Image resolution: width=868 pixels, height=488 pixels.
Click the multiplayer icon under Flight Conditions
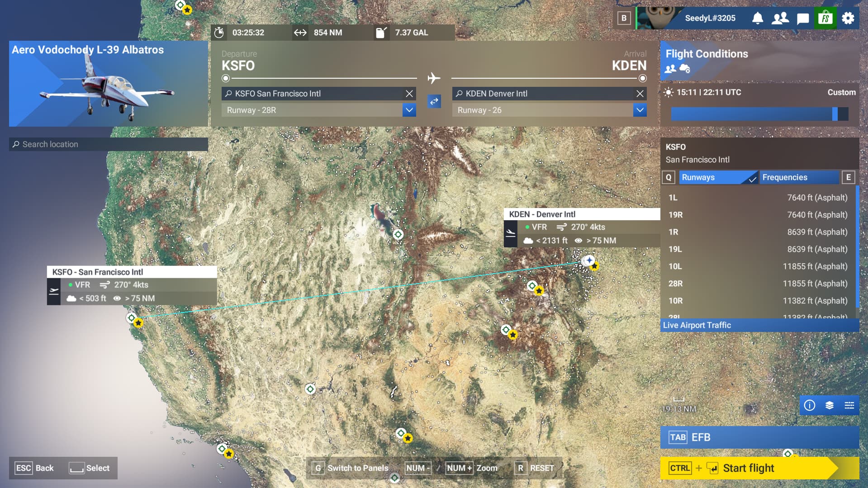point(670,69)
